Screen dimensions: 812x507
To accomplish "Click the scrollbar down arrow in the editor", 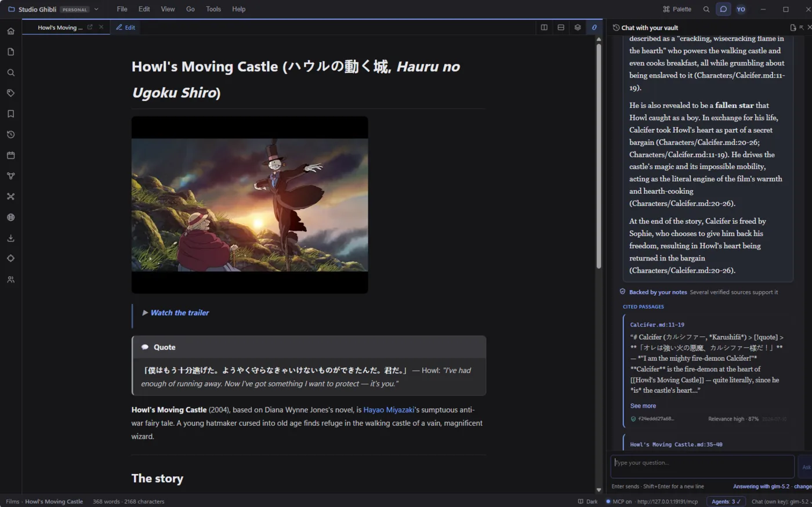I will pos(599,490).
